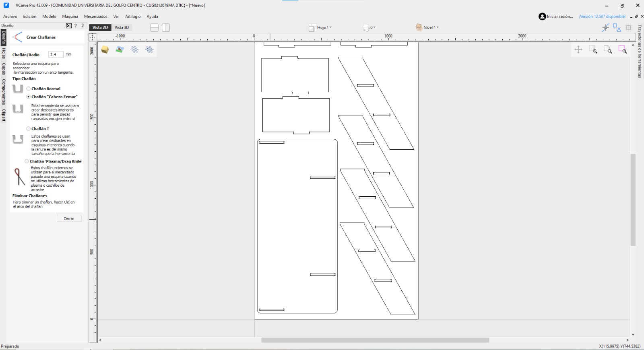The height and width of the screenshot is (350, 644).
Task: Select the Capas side tab
Action: point(4,69)
